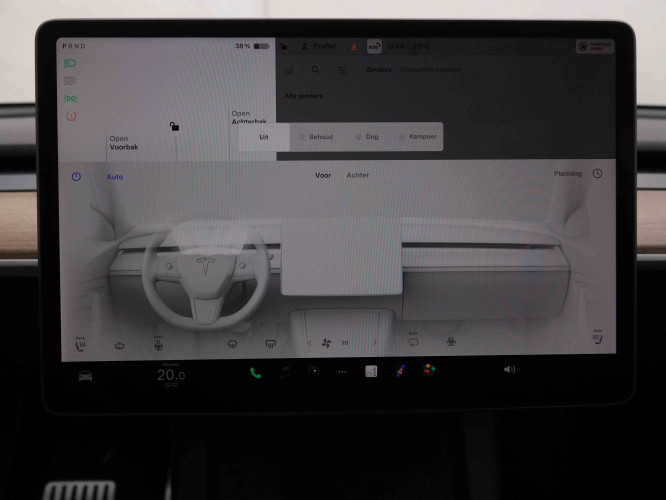Screen dimensions: 666x500
Task: Decrease fan speed with left arrow
Action: click(x=309, y=343)
